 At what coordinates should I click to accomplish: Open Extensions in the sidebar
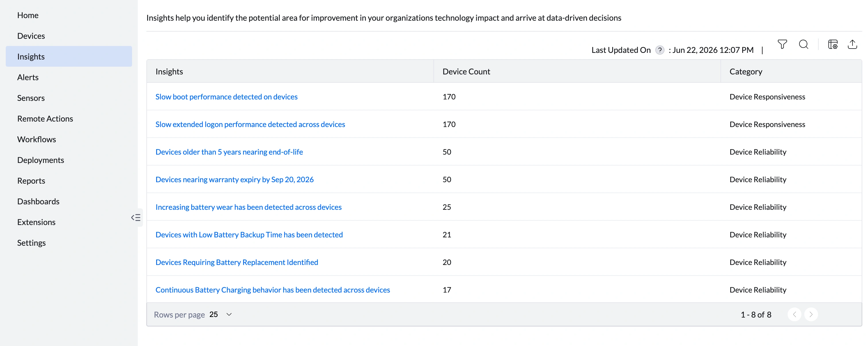click(x=69, y=222)
